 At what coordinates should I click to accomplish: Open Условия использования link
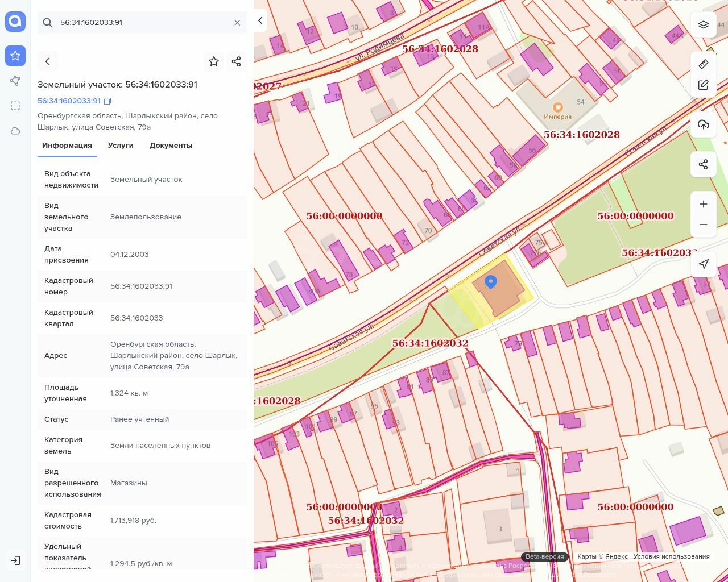671,556
